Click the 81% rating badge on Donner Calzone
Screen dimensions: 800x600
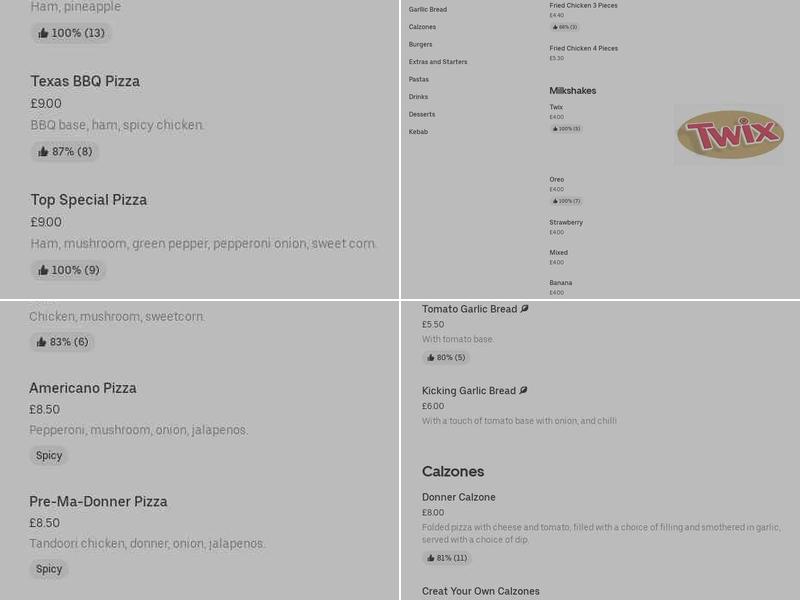448,558
